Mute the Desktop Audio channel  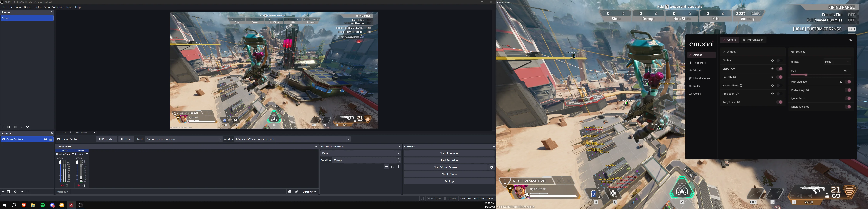[62, 185]
